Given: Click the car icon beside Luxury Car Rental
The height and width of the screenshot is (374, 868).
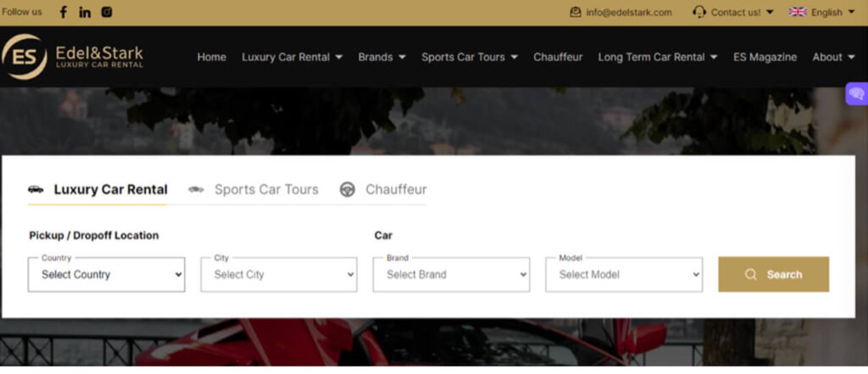Looking at the screenshot, I should 36,189.
